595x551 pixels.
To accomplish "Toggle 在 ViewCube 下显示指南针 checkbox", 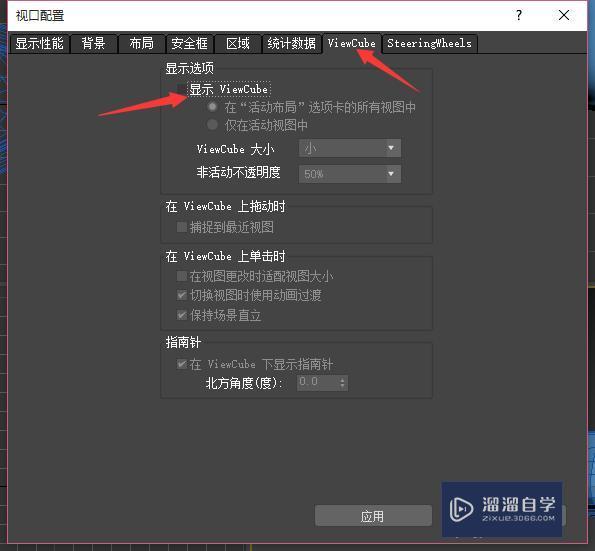I will point(182,364).
